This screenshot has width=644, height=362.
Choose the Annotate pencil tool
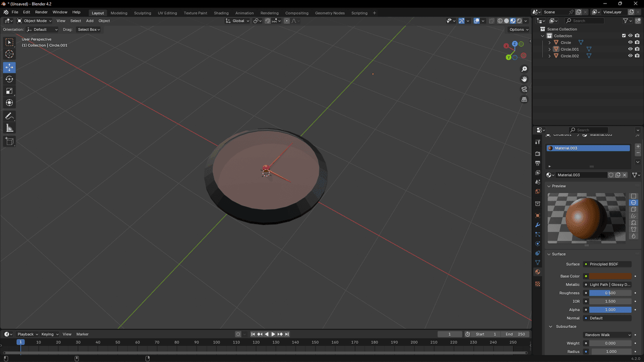pos(10,116)
